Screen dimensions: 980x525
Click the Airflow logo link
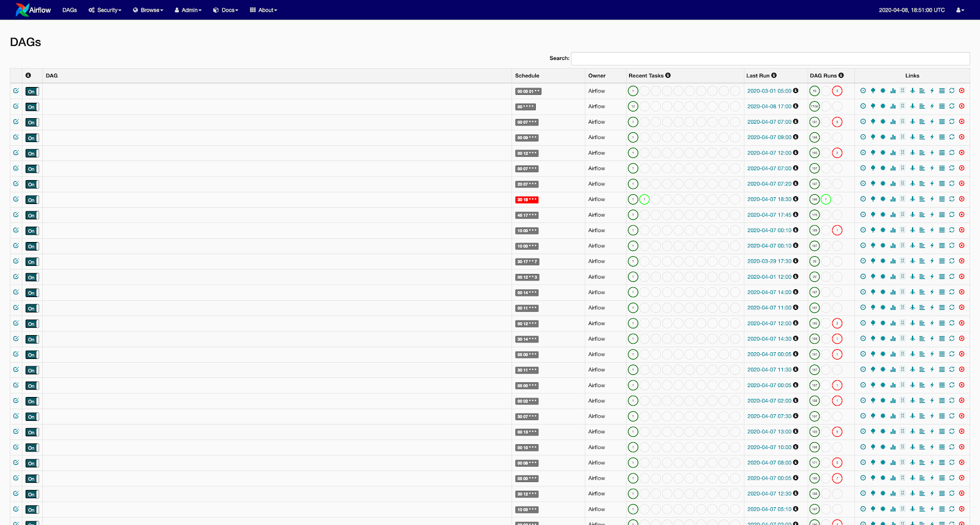point(34,10)
